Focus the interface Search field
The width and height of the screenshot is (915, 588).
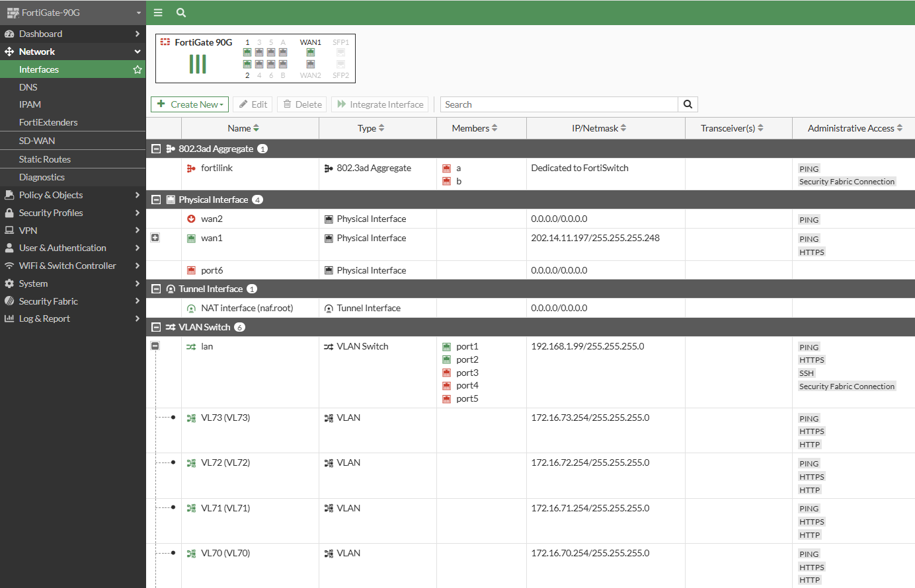click(559, 104)
